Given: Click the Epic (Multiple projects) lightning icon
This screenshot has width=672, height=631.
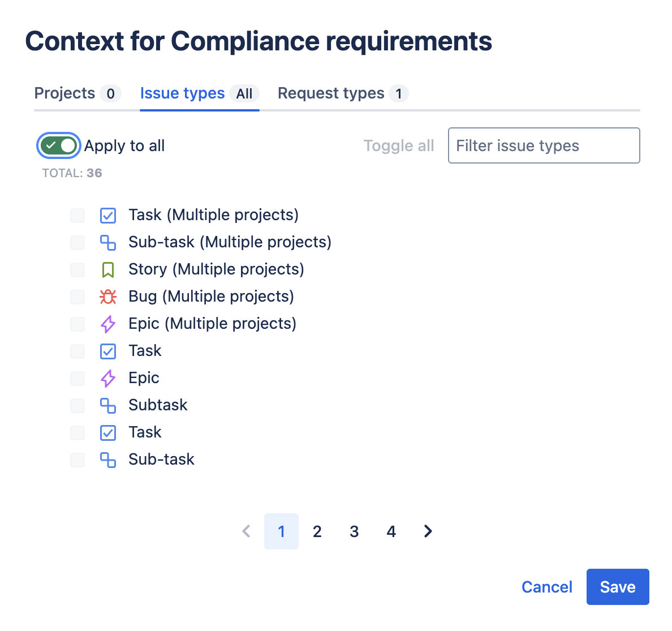Looking at the screenshot, I should pos(108,324).
